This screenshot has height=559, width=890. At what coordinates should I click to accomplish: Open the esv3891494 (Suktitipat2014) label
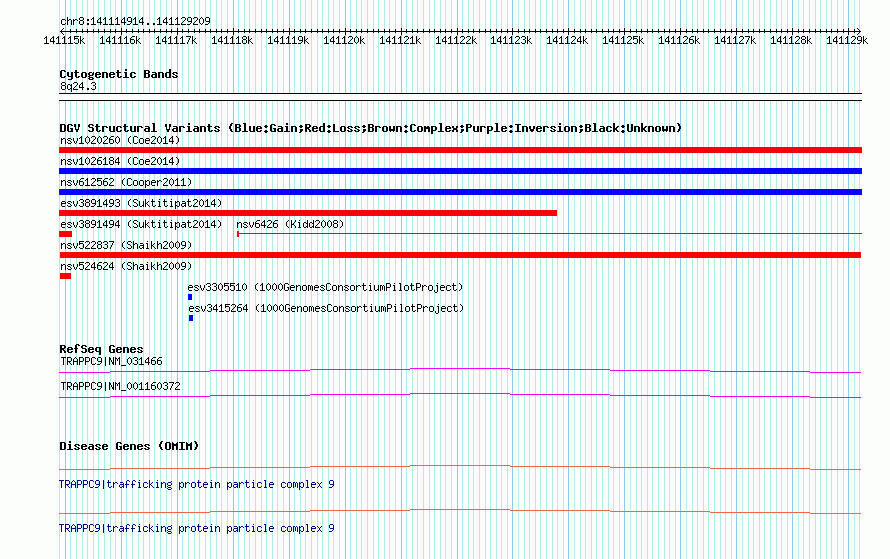141,224
